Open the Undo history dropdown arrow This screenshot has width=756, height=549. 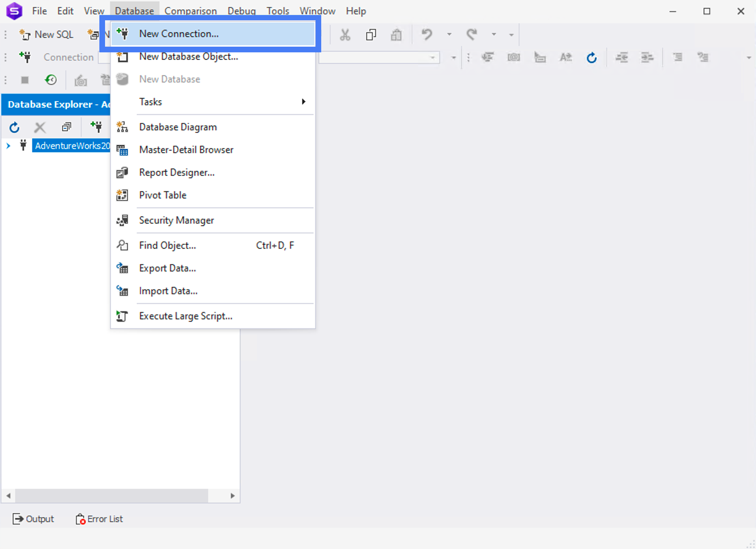click(449, 34)
